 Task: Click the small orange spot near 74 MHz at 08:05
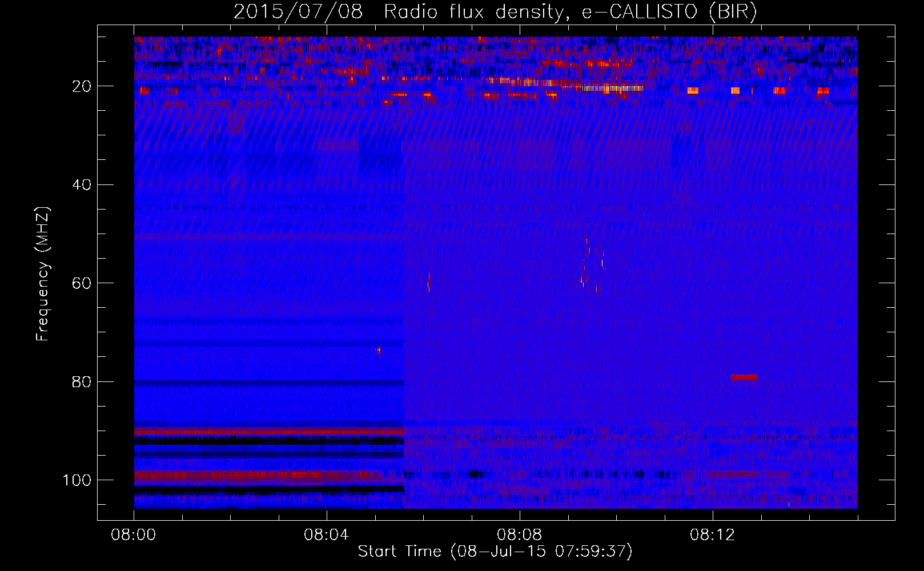(378, 350)
